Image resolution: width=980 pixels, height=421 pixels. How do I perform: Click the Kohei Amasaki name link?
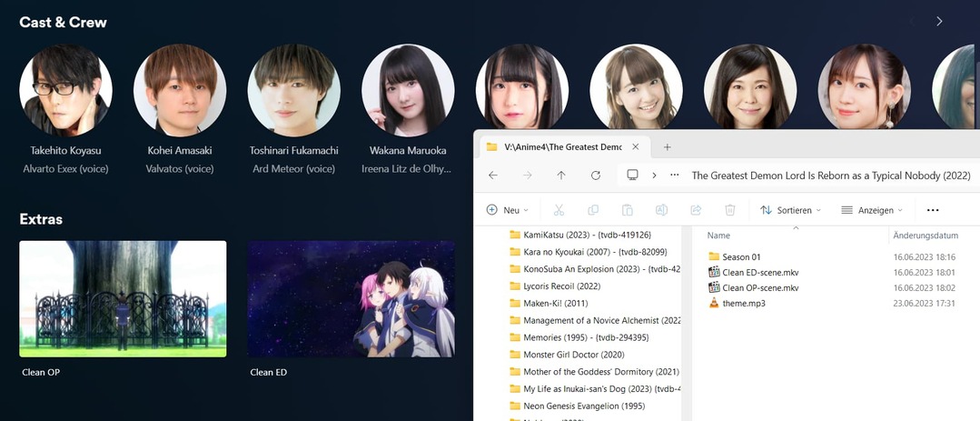(180, 150)
